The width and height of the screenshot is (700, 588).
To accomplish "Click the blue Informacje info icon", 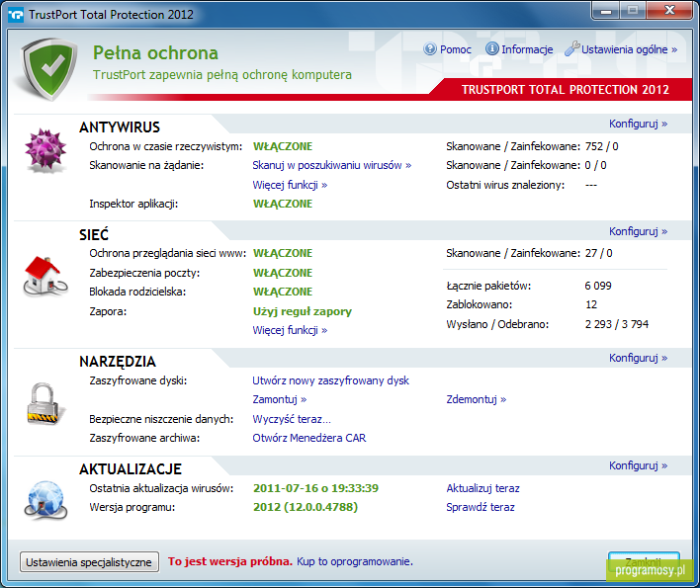I will (x=491, y=48).
